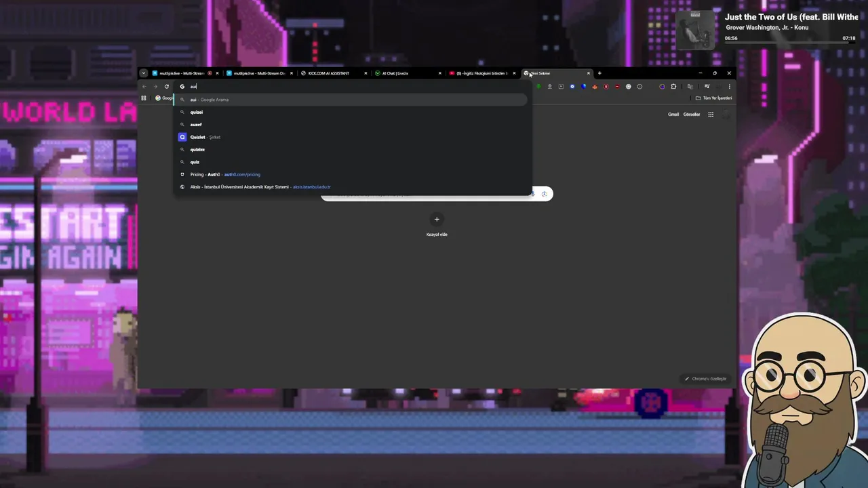
Task: Select the 'quiz' search suggestion
Action: click(351, 162)
